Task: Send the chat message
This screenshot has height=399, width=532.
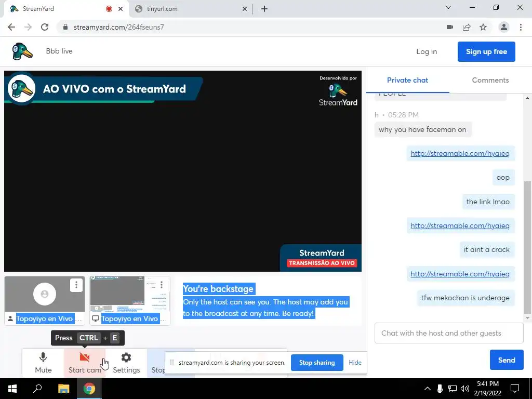Action: (x=506, y=360)
